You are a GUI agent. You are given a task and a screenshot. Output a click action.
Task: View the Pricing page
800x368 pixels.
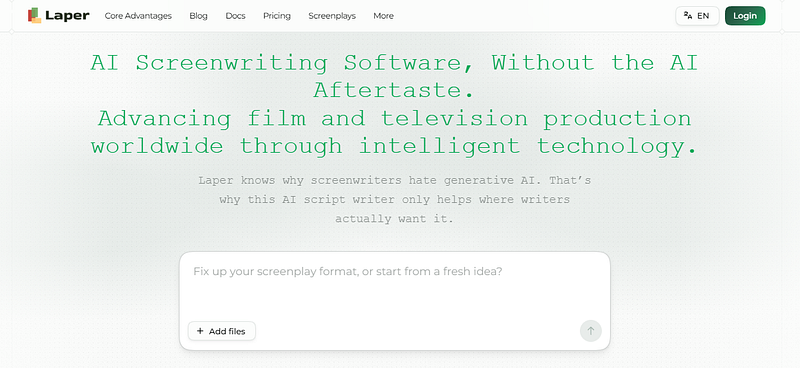pos(277,16)
